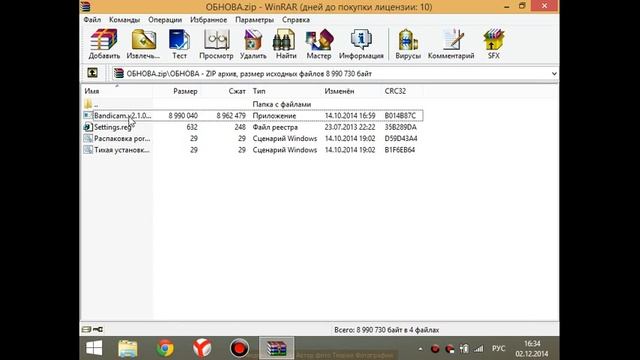Expand the archive path dropdown

[x=554, y=73]
